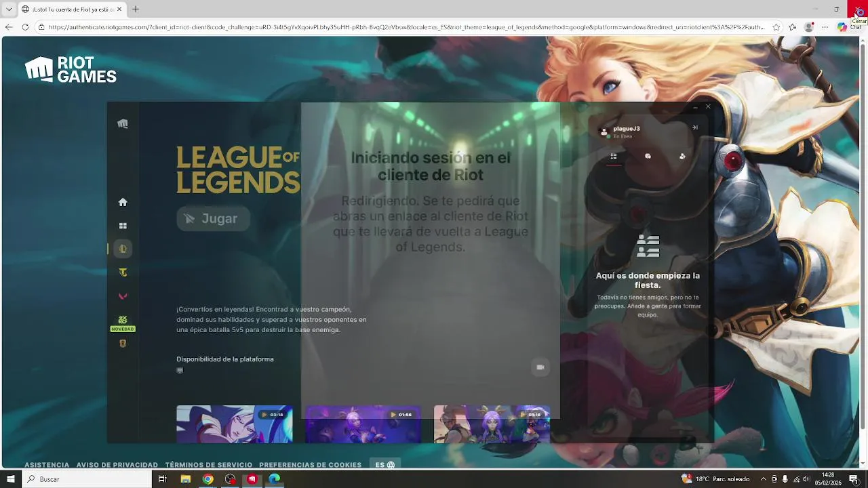
Task: Select the Legends of Runeterra sidebar icon
Action: click(x=123, y=344)
